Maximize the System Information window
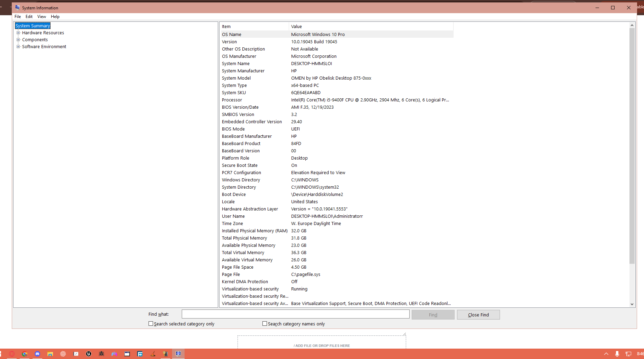Viewport: 644px width, 359px height. point(613,8)
